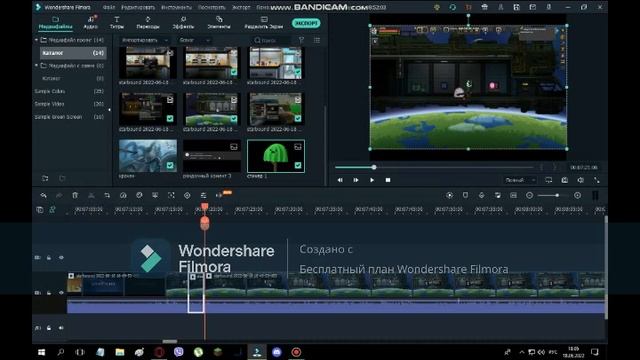This screenshot has height=360, width=640.
Task: Toggle lock on the top video track
Action: [x=49, y=258]
